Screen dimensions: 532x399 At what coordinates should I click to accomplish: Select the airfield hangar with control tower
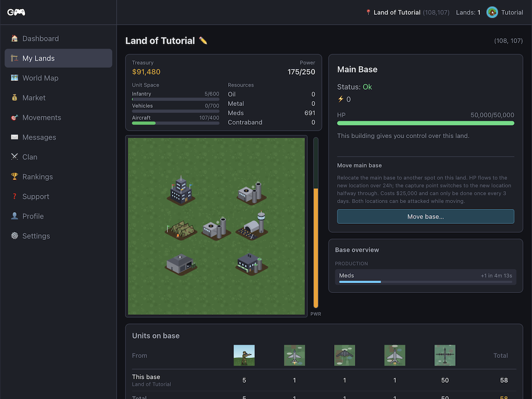[x=252, y=226]
